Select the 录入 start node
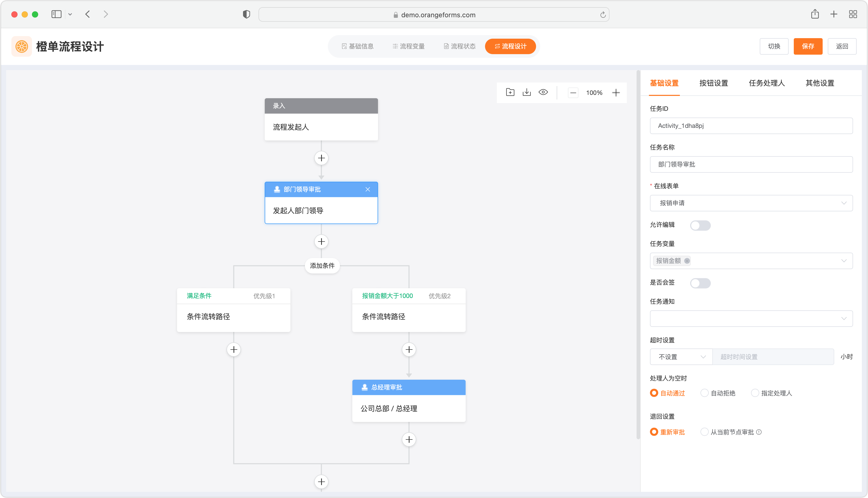 click(321, 119)
